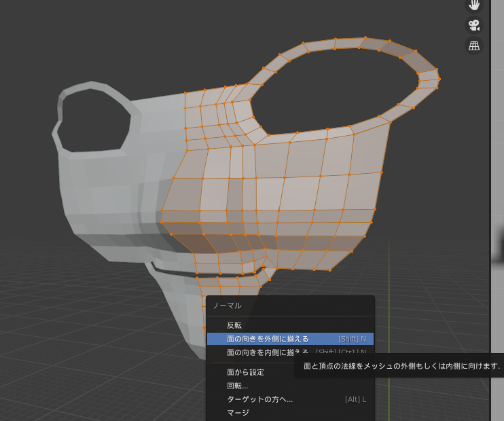Select マージ in the normals menu
The height and width of the screenshot is (421, 504).
(290, 413)
